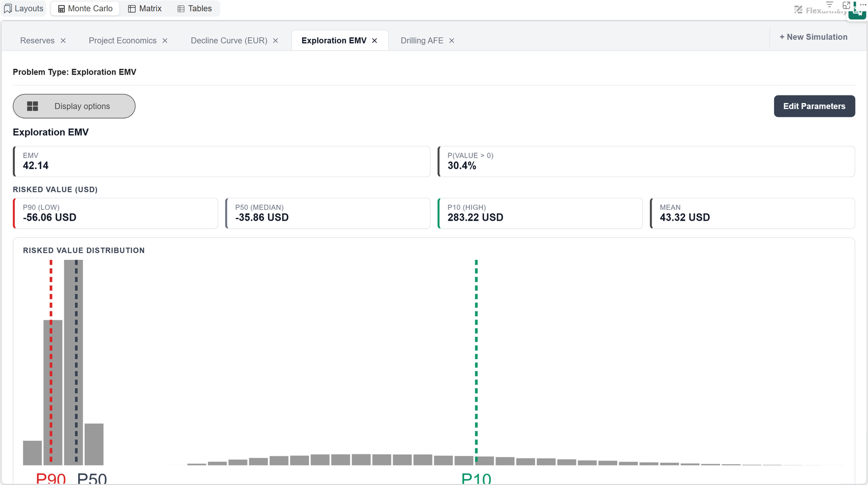Expand the Display options menu

(x=74, y=106)
